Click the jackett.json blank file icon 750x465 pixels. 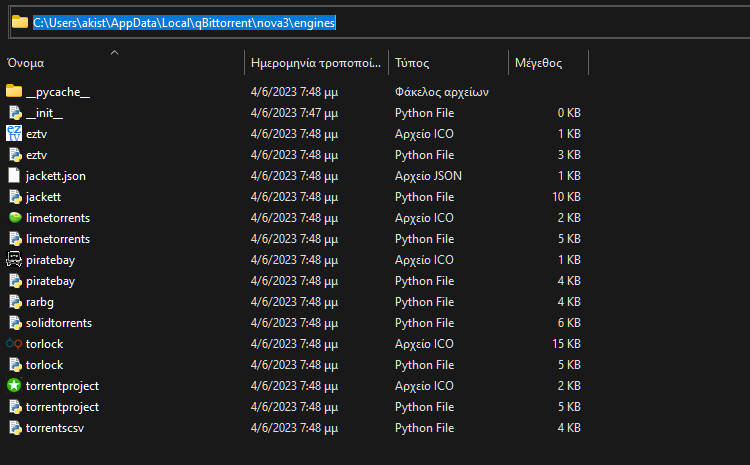[14, 176]
